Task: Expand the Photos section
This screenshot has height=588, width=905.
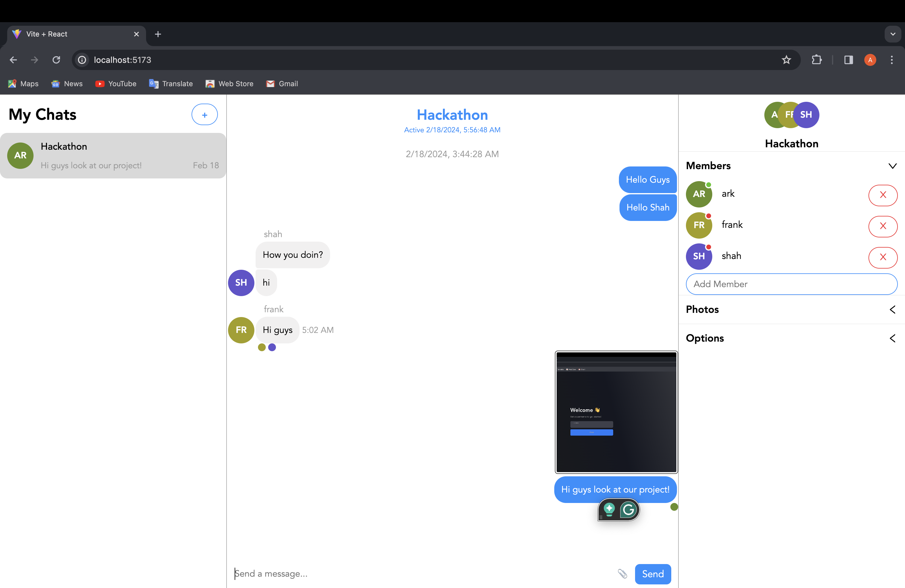Action: click(892, 309)
